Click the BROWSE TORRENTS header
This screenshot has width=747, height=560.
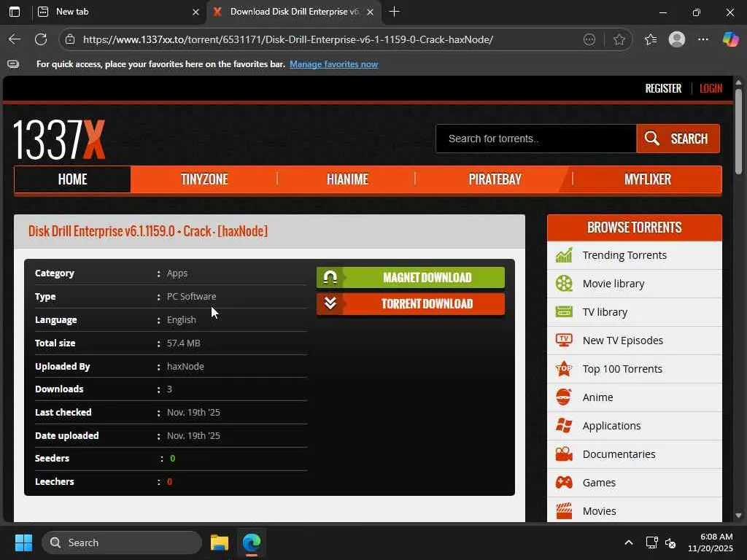634,227
